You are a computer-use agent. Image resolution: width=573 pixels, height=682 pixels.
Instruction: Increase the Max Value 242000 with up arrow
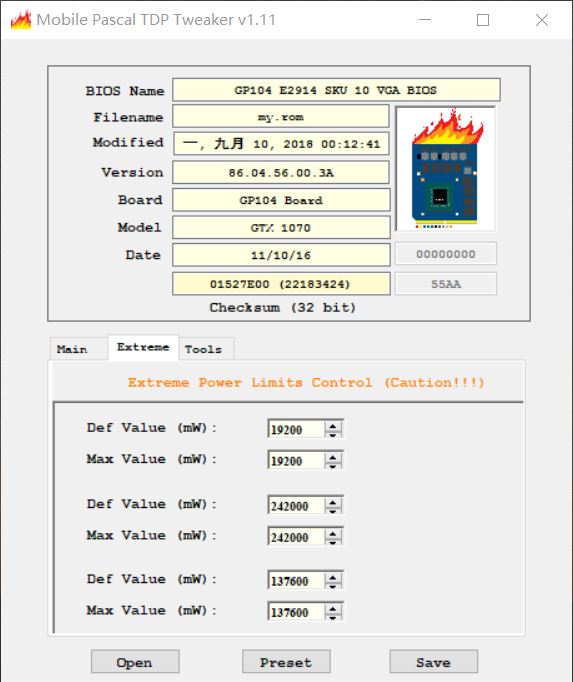point(333,533)
